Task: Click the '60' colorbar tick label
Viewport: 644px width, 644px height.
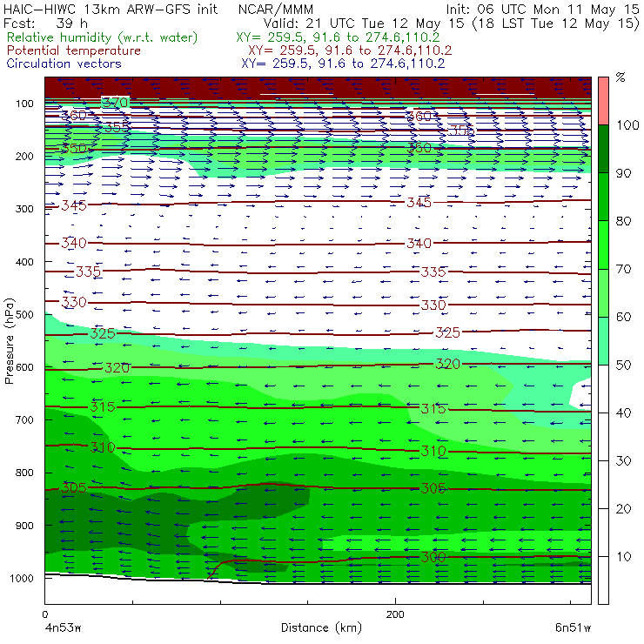Action: click(623, 317)
